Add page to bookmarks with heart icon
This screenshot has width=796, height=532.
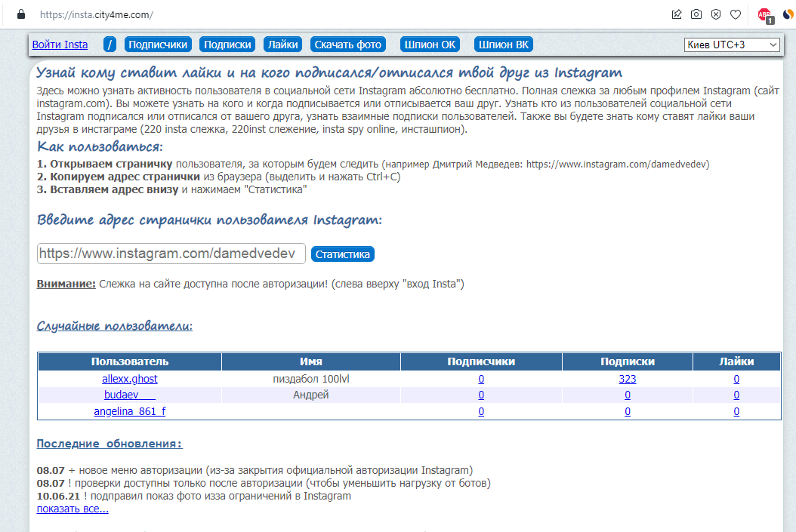[x=736, y=14]
